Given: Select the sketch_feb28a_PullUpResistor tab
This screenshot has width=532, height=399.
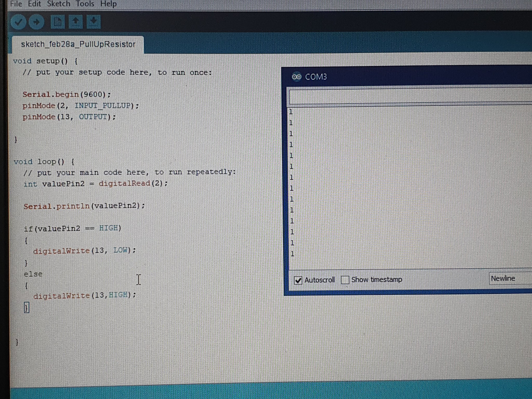Looking at the screenshot, I should [x=78, y=44].
